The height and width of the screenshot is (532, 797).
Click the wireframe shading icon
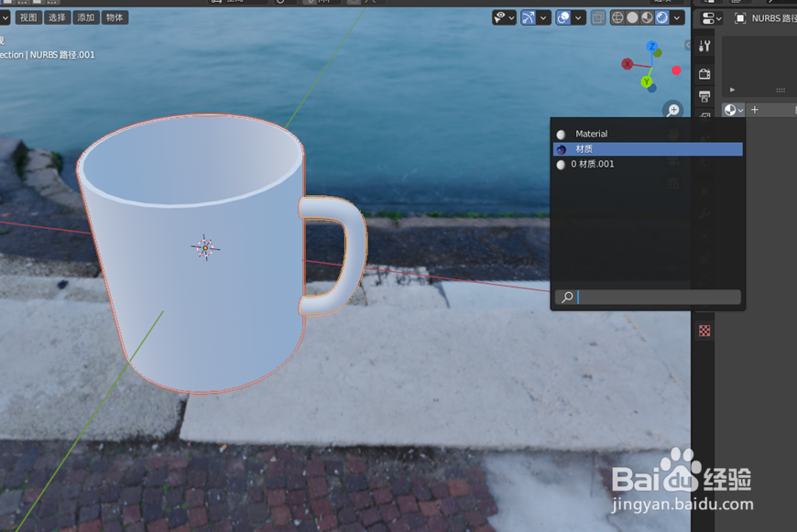(617, 17)
